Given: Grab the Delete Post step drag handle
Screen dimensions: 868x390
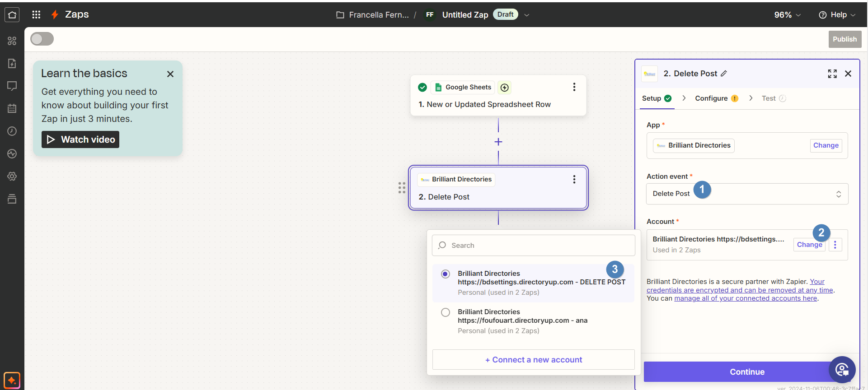Looking at the screenshot, I should [402, 188].
